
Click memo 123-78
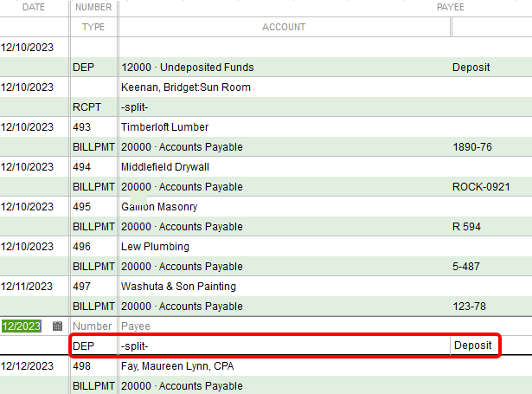pos(469,307)
